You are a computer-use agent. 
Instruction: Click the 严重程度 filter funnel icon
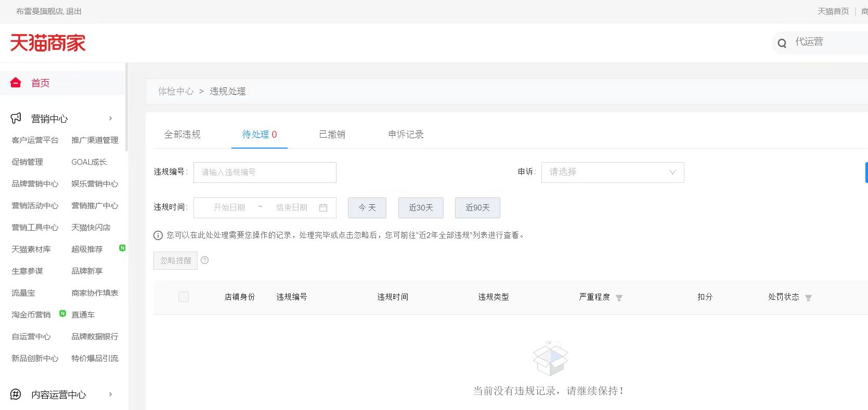(619, 298)
